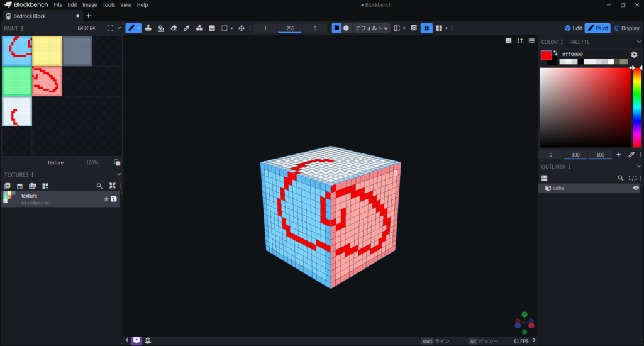Pick the Color Picker eyedropper tool
This screenshot has height=346, width=644.
coord(186,28)
